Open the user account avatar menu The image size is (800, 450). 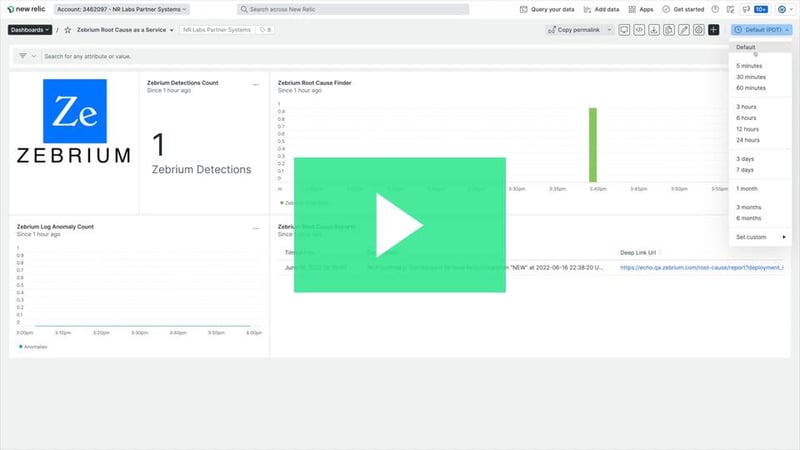785,9
